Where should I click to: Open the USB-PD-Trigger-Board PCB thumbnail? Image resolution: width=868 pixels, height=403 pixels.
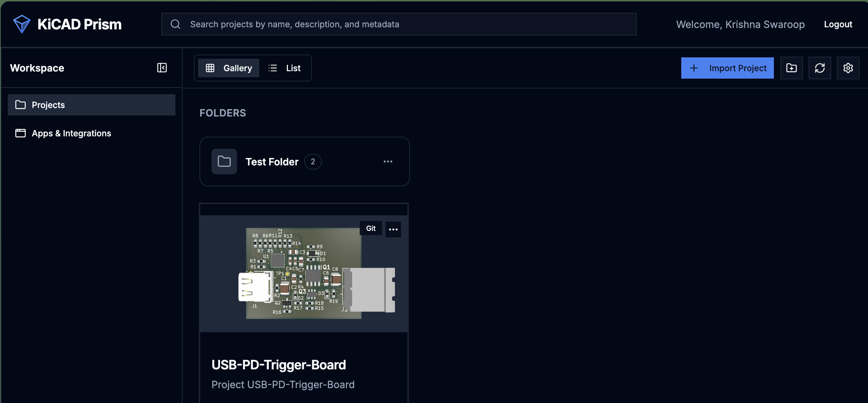304,273
